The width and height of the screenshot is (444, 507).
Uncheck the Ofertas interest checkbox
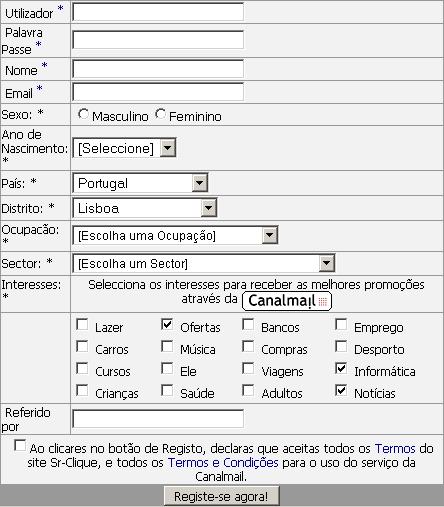[167, 324]
